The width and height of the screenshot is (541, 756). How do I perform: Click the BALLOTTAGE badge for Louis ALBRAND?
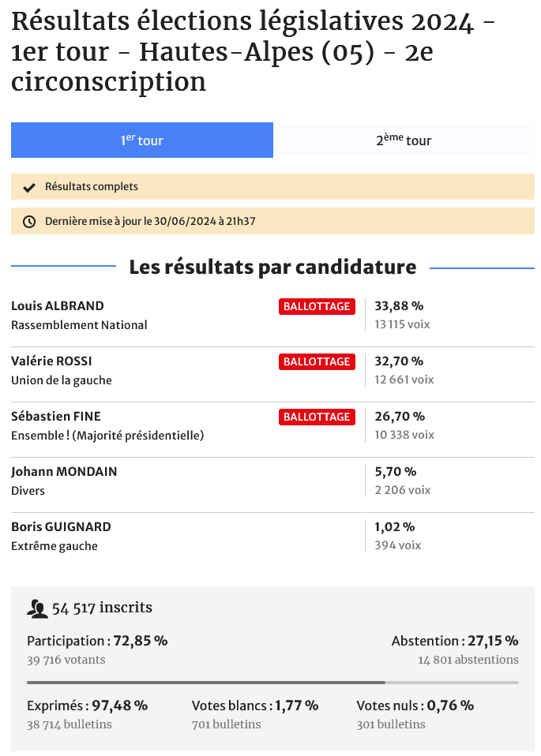(316, 307)
